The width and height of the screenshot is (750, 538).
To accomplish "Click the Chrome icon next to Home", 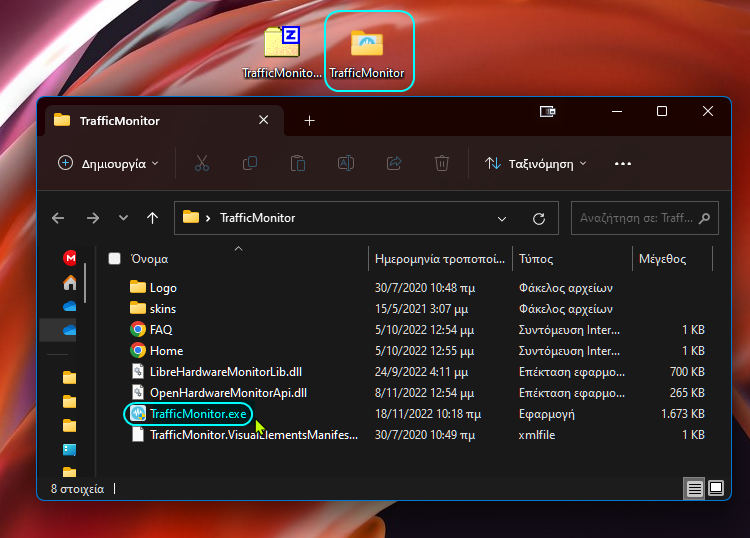I will click(x=138, y=351).
